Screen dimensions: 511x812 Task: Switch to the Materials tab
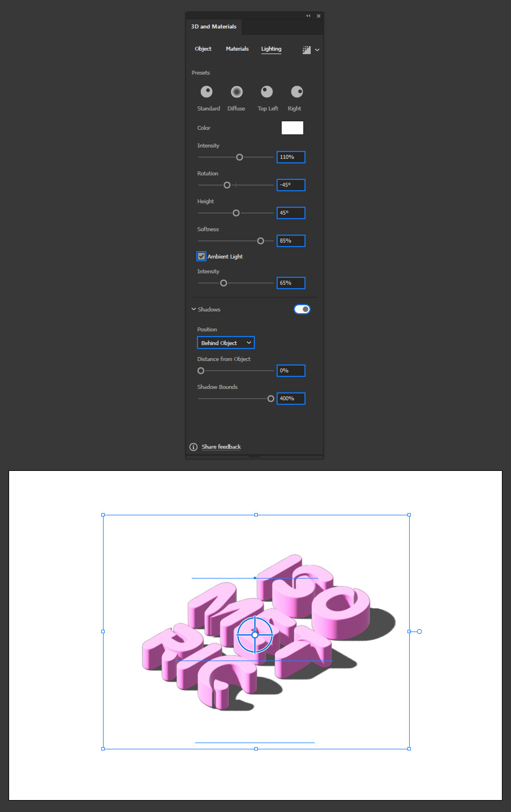237,49
